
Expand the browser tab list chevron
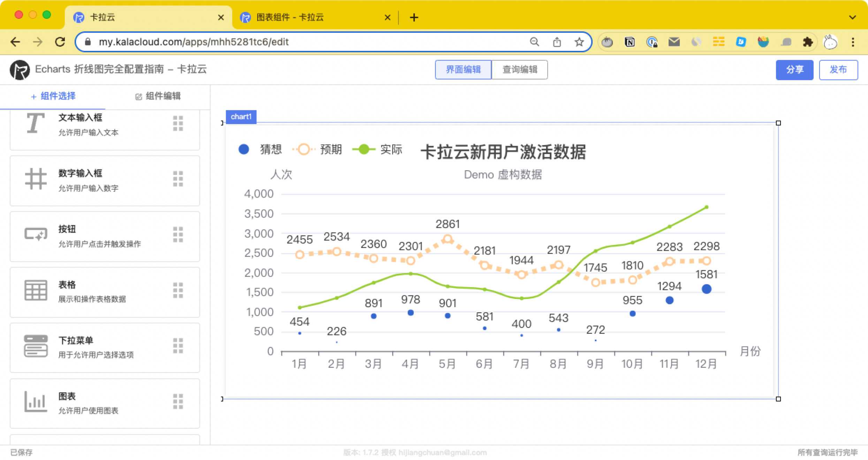click(852, 17)
